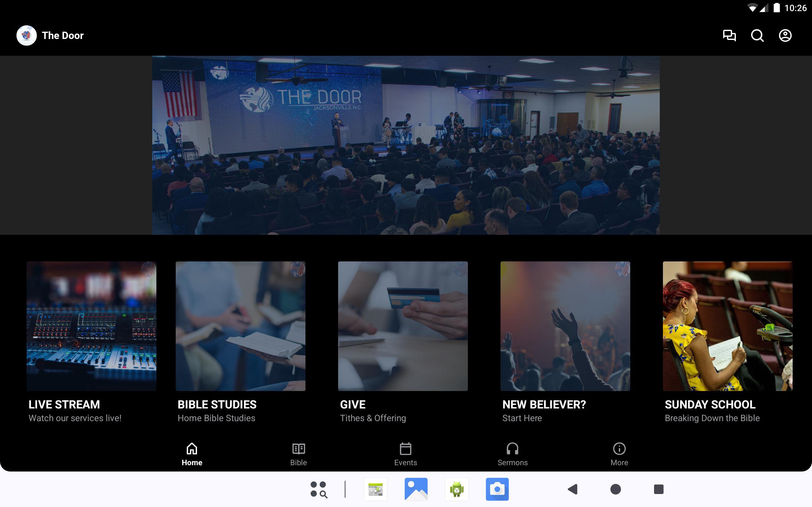The image size is (812, 507).
Task: Open the New Believer raised hands image
Action: [x=565, y=326]
